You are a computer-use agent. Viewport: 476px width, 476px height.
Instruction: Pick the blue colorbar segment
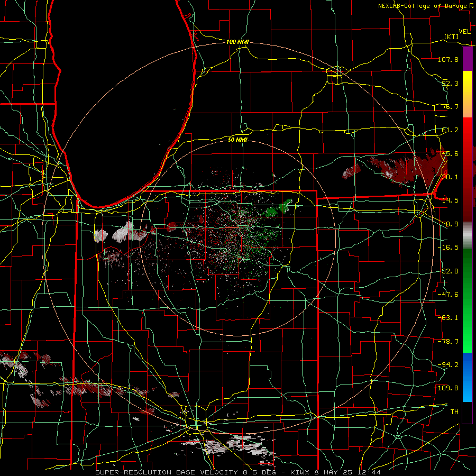(467, 377)
